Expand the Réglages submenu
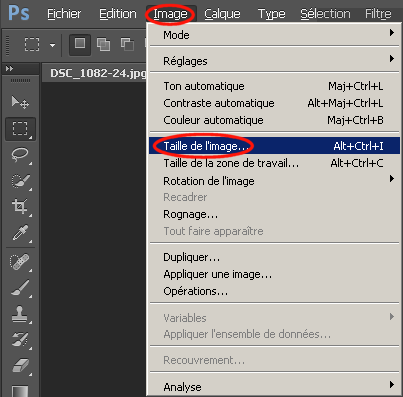Viewport: 403px width, 397px height. (275, 61)
